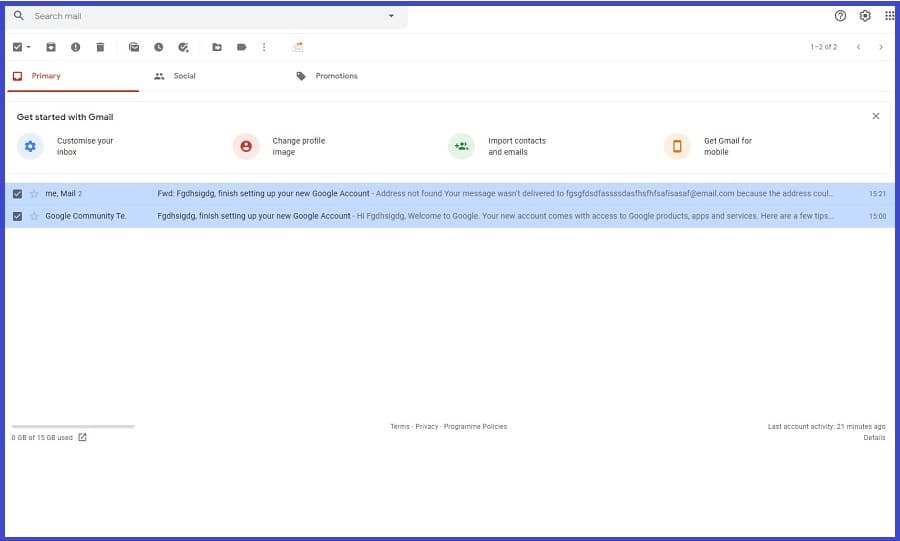Click the 15:00 timestamp
The height and width of the screenshot is (541, 900).
877,216
